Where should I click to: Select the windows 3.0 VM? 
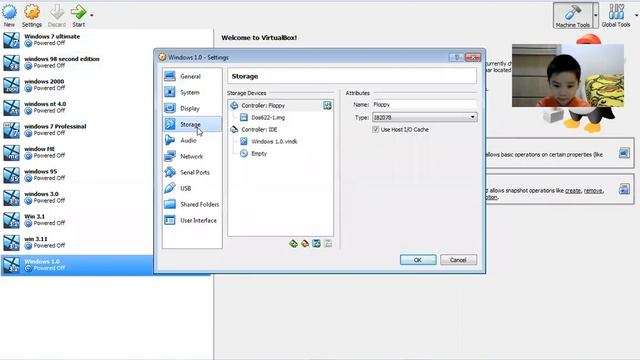click(x=106, y=197)
